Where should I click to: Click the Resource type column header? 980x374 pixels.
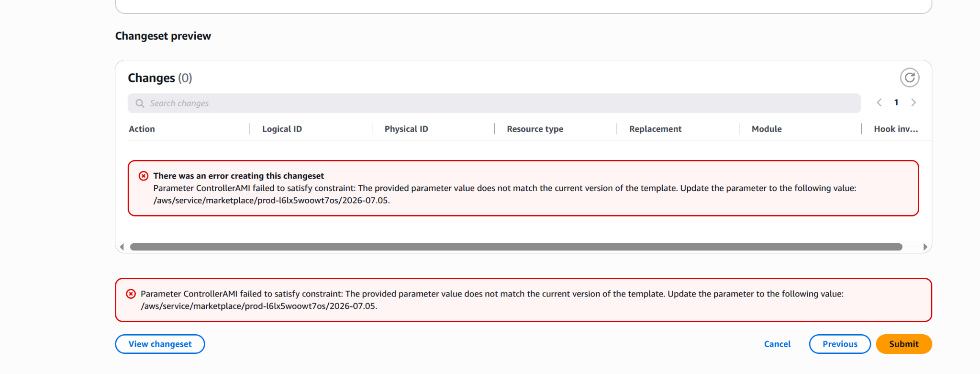pos(535,129)
